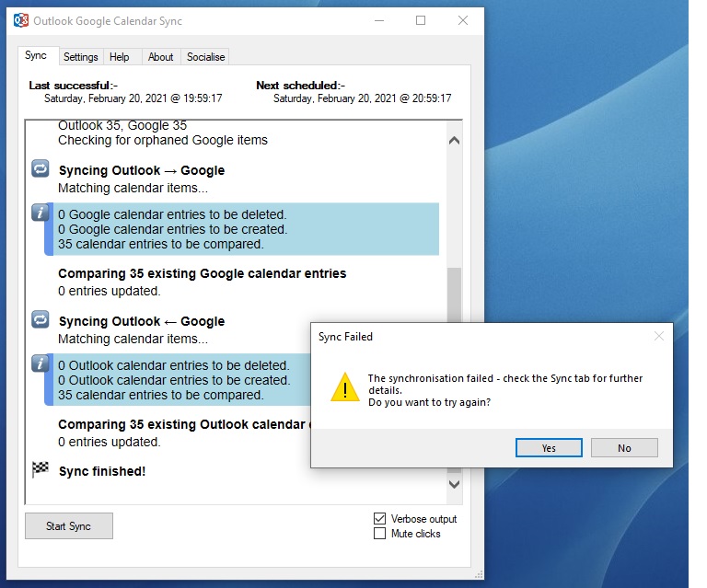Click '0 Google calendar entries to be deleted.' line

click(x=172, y=214)
